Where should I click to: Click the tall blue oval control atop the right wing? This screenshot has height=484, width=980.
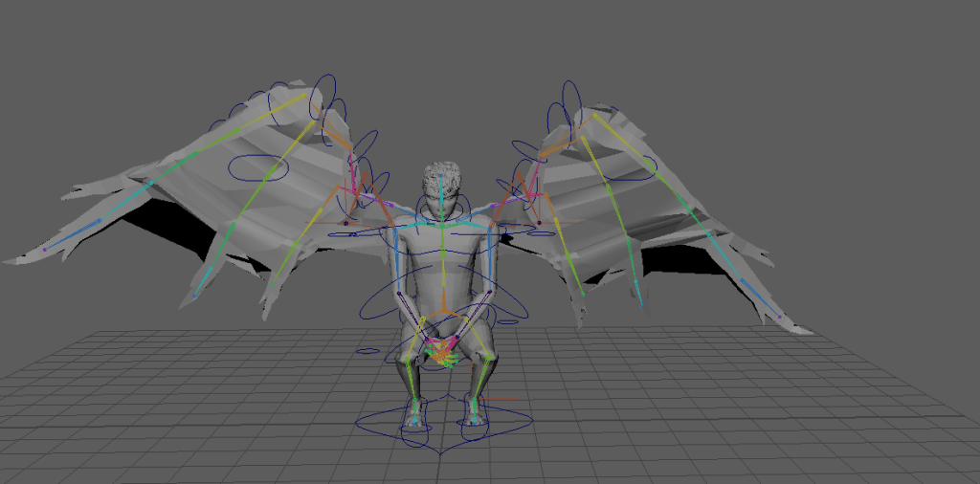571,98
